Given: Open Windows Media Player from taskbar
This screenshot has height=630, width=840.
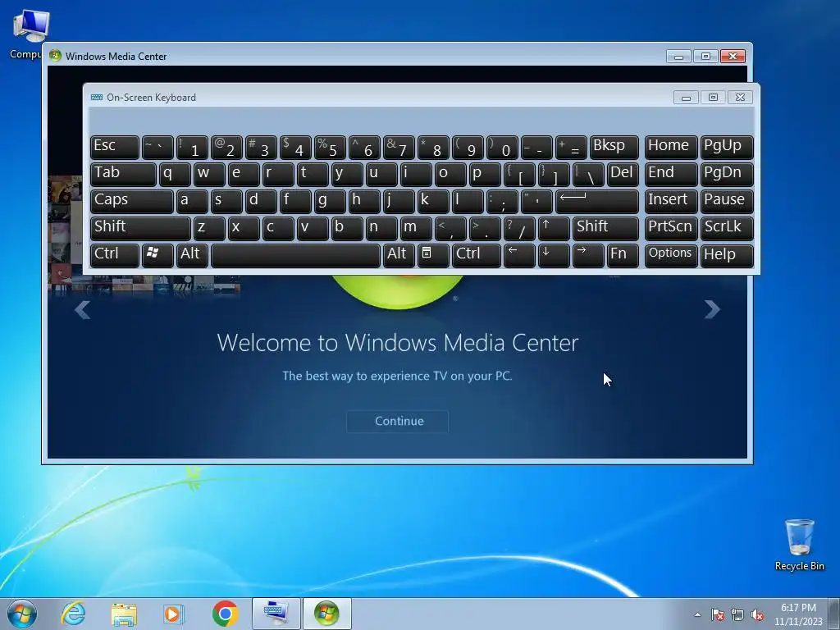Looking at the screenshot, I should coord(174,614).
